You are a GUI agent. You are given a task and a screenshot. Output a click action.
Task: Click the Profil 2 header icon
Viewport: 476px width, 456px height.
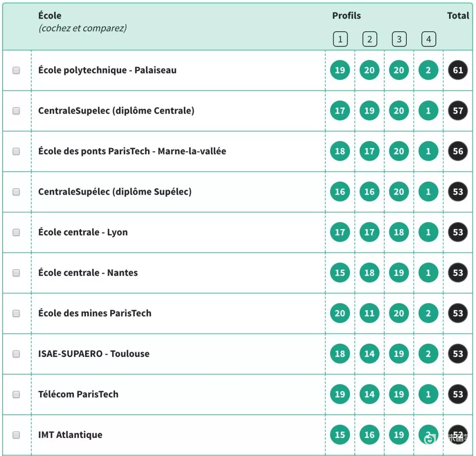[x=369, y=39]
